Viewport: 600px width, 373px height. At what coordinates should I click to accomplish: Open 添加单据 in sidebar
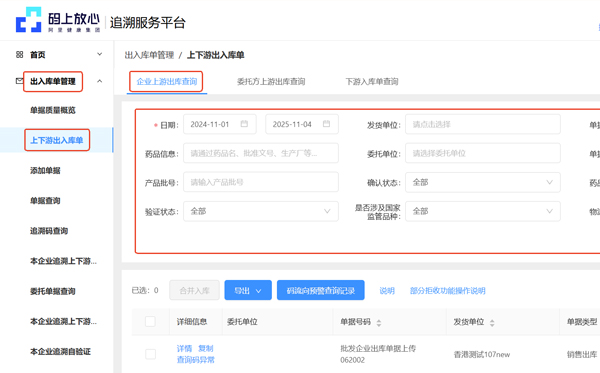[45, 171]
